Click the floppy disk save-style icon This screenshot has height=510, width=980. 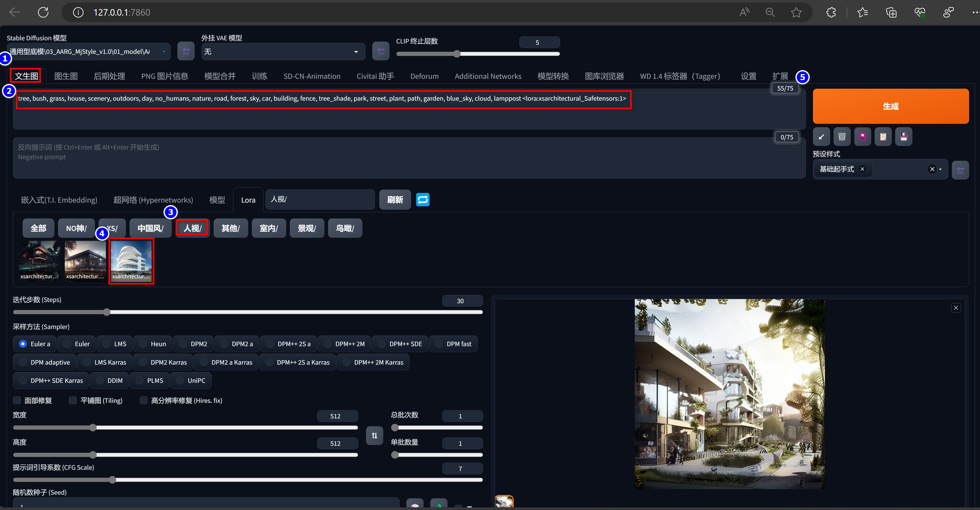pyautogui.click(x=904, y=137)
